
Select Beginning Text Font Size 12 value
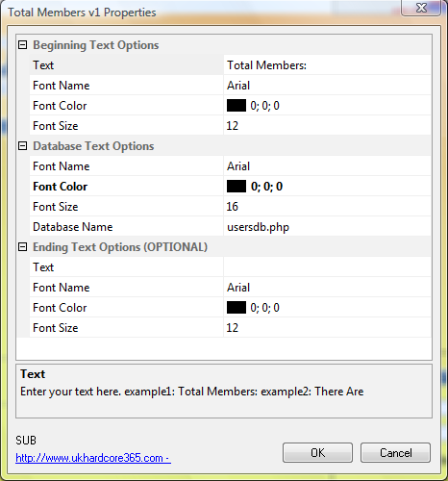pyautogui.click(x=327, y=126)
